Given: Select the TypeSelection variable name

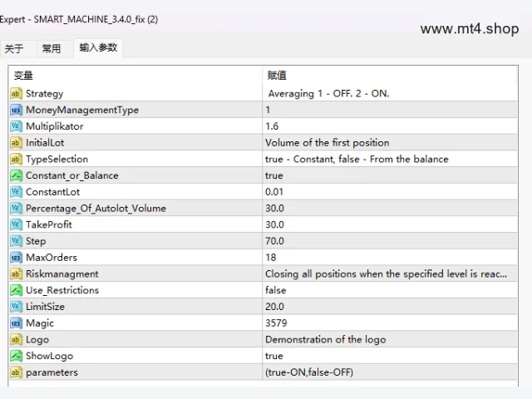Looking at the screenshot, I should pyautogui.click(x=57, y=159).
